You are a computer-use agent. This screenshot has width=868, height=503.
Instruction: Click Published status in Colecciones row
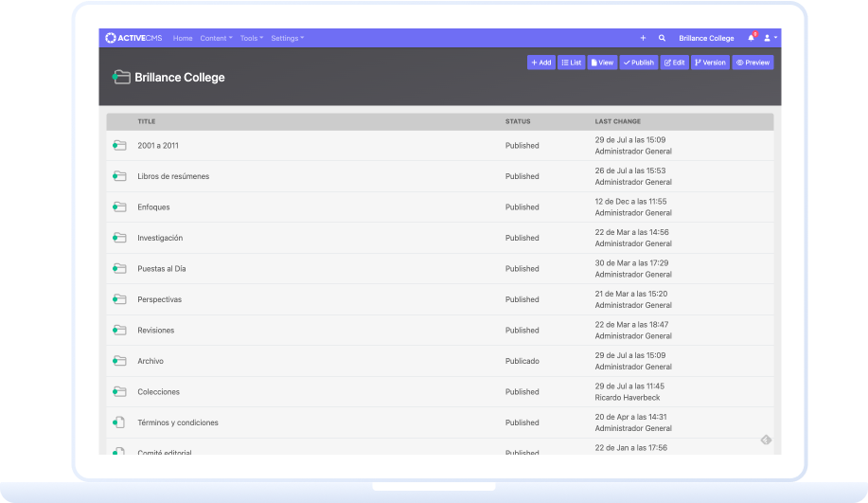522,391
